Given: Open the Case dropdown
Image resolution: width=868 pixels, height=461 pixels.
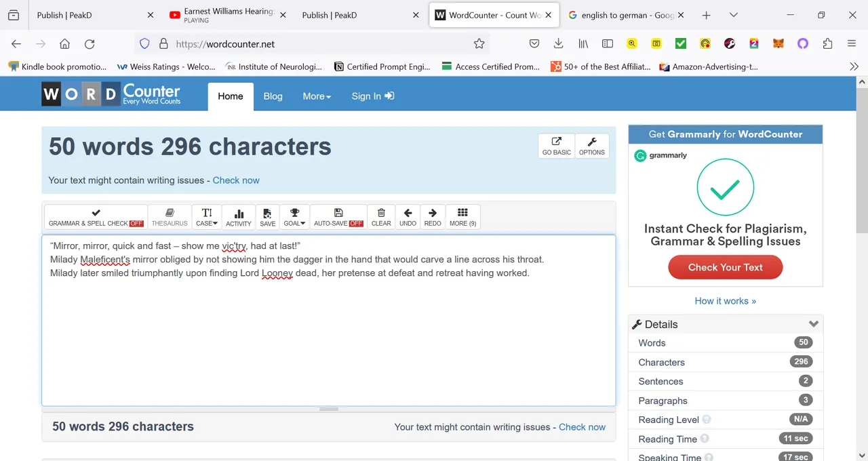Looking at the screenshot, I should click(207, 217).
